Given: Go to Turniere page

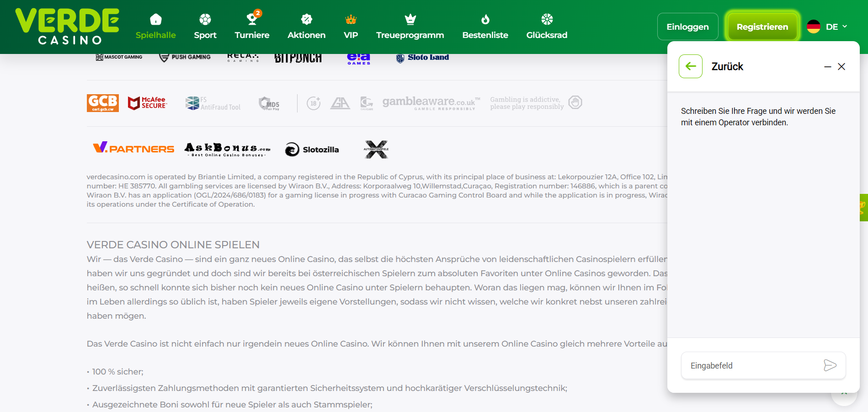Looking at the screenshot, I should click(x=252, y=27).
